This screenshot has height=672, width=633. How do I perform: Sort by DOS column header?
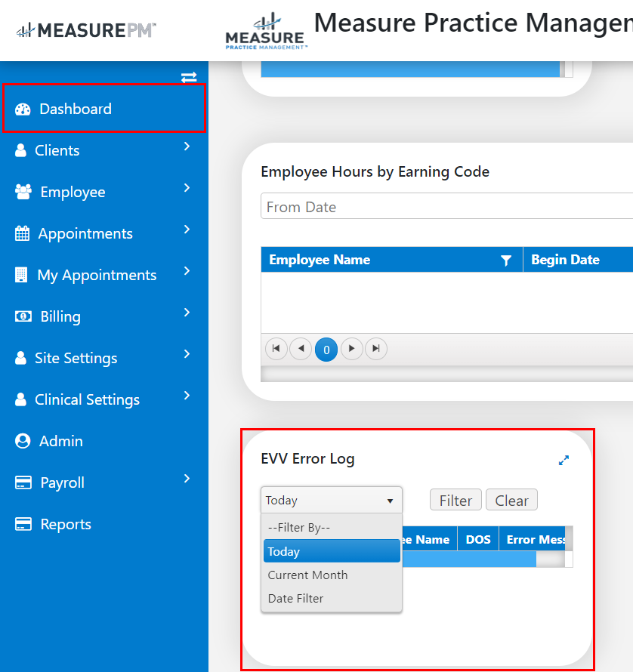(x=478, y=540)
